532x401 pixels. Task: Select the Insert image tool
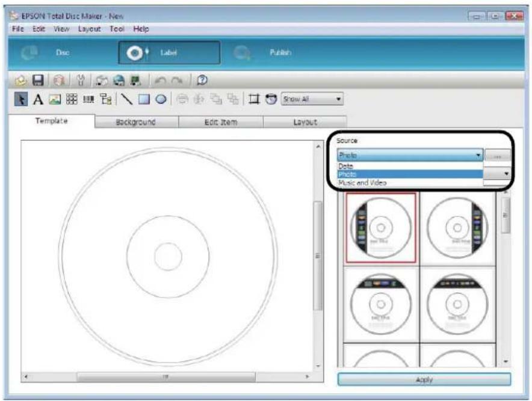tap(55, 99)
